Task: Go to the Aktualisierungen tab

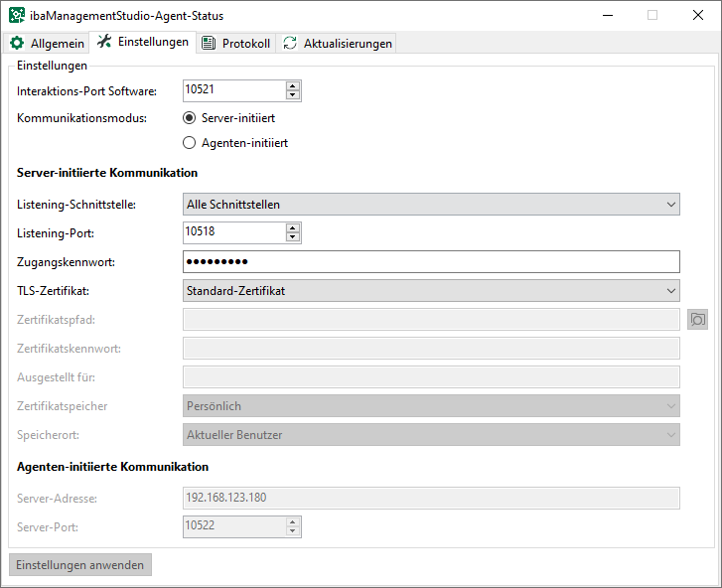Action: click(x=337, y=44)
